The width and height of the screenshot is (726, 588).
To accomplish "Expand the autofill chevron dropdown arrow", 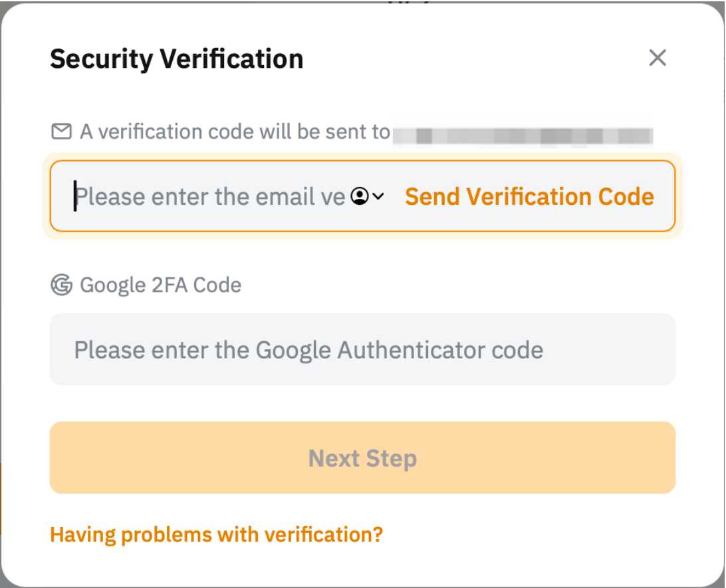I will (378, 196).
